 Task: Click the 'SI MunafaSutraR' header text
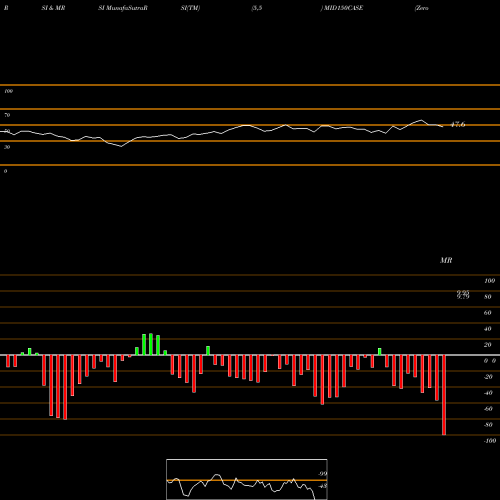(123, 8)
